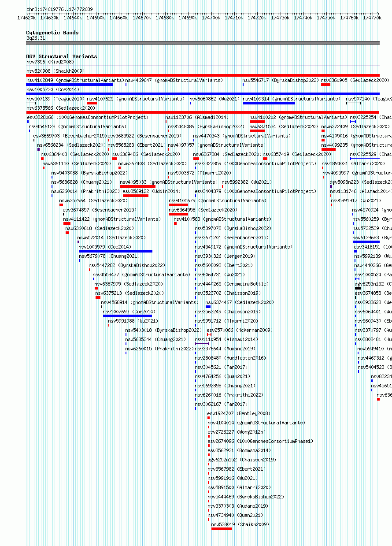Select nsv5894031 (Almarri2020) label
This screenshot has height=546, width=392.
coord(353,163)
